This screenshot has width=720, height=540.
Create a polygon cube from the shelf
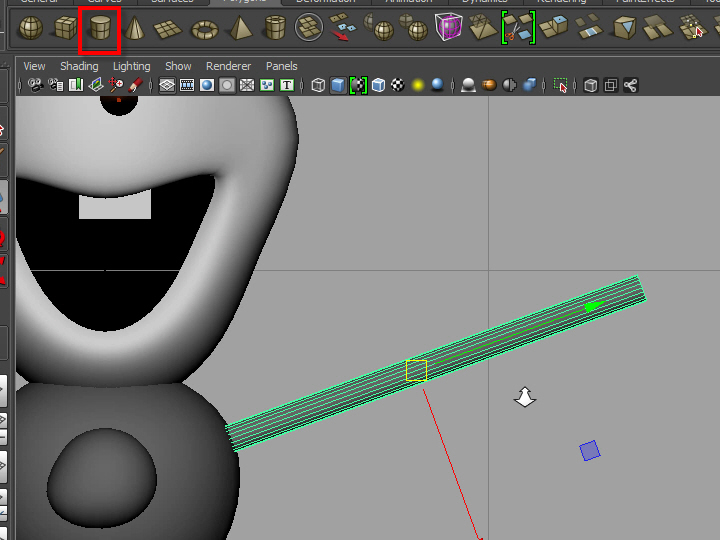pyautogui.click(x=65, y=29)
